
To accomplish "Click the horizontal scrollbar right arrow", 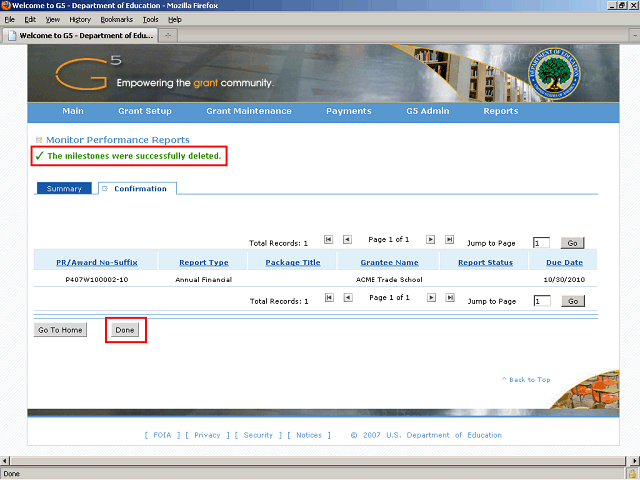I will (x=635, y=461).
